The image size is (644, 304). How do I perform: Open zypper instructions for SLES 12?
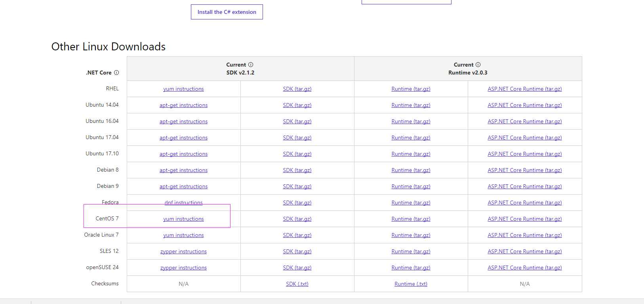pyautogui.click(x=183, y=251)
